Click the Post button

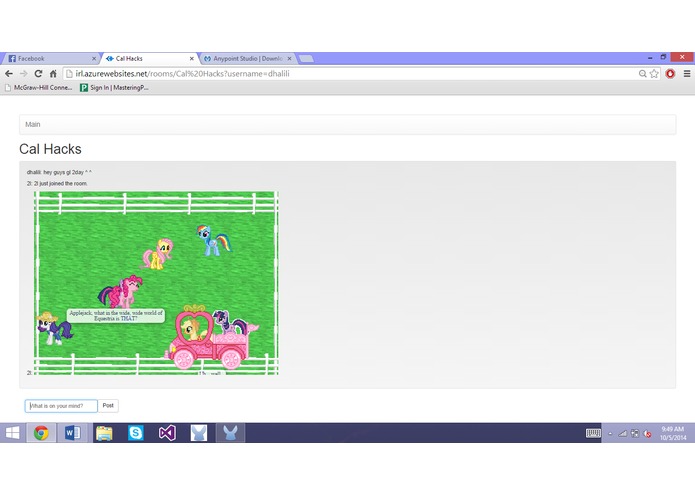(x=108, y=405)
